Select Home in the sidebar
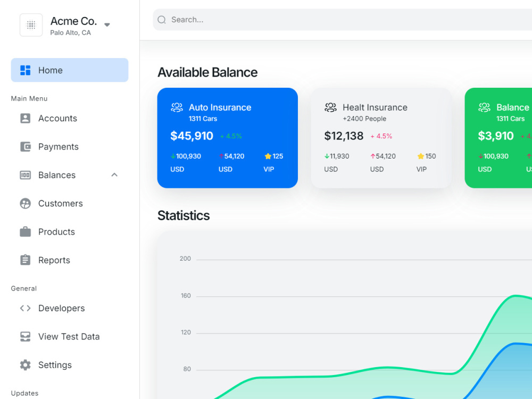Image resolution: width=532 pixels, height=399 pixels. 70,70
